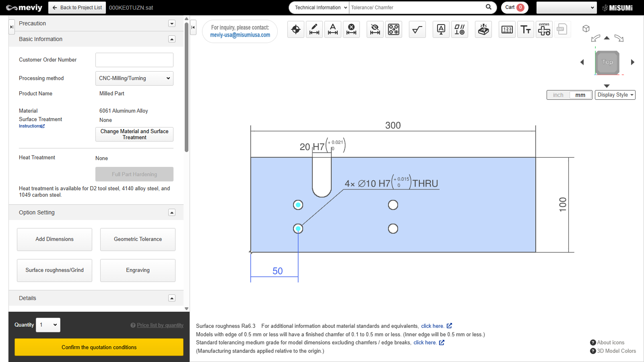Select the edit dimension pencil tool
The height and width of the screenshot is (362, 644).
tap(314, 29)
